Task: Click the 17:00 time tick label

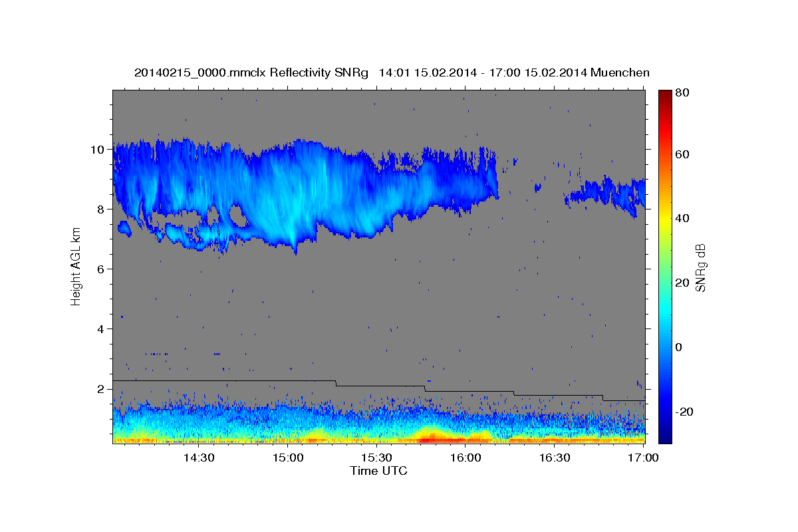Action: (x=644, y=458)
